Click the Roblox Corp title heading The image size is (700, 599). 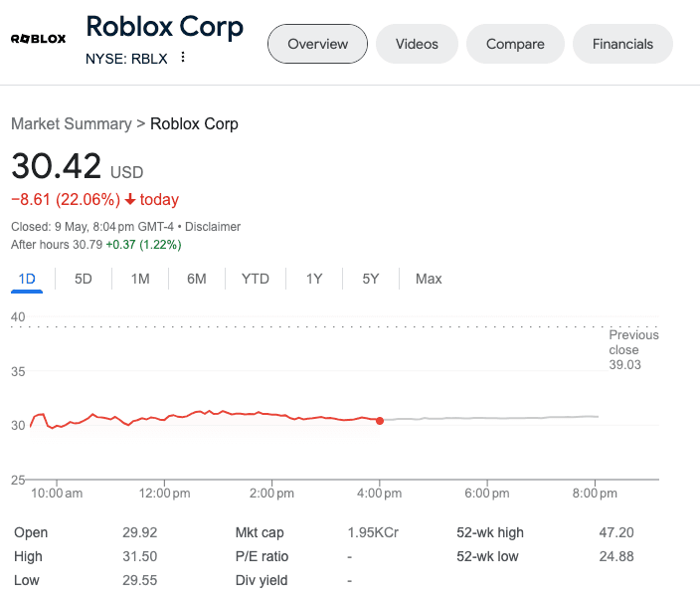tap(164, 26)
